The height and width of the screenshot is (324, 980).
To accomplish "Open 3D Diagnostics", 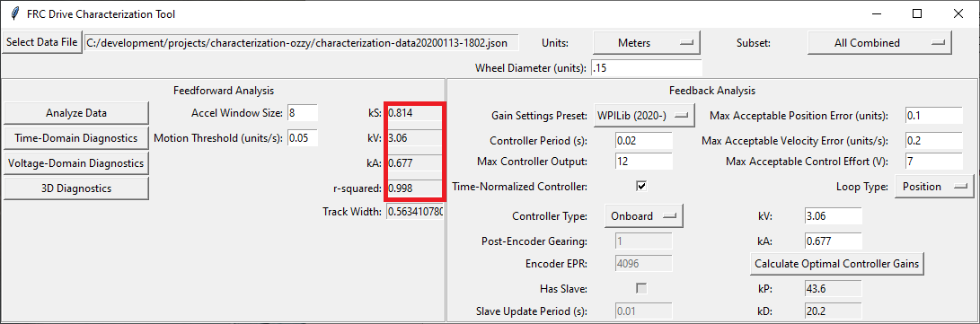I will 76,188.
